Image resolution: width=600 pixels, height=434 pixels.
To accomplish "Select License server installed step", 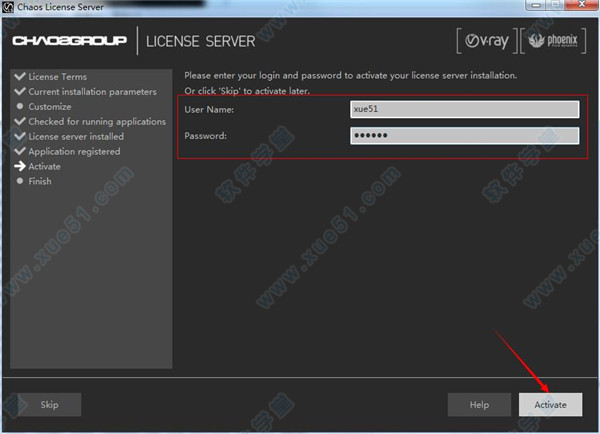I will (x=76, y=137).
